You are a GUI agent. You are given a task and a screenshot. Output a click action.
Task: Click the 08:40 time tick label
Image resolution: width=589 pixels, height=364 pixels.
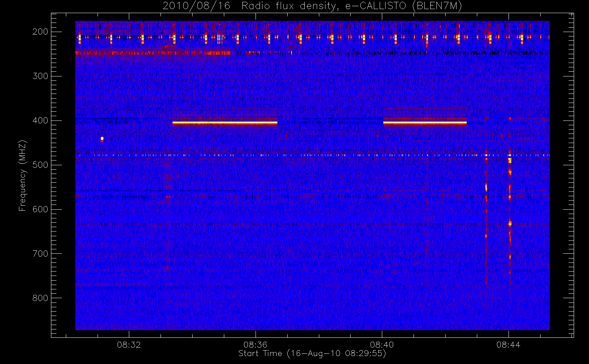point(382,345)
